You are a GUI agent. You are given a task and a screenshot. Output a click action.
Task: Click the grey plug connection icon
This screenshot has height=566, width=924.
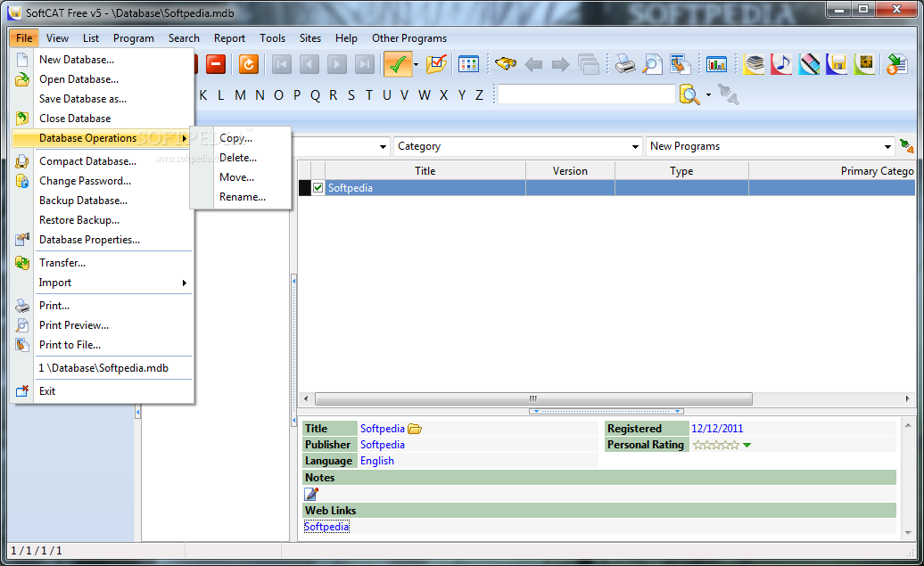(729, 94)
